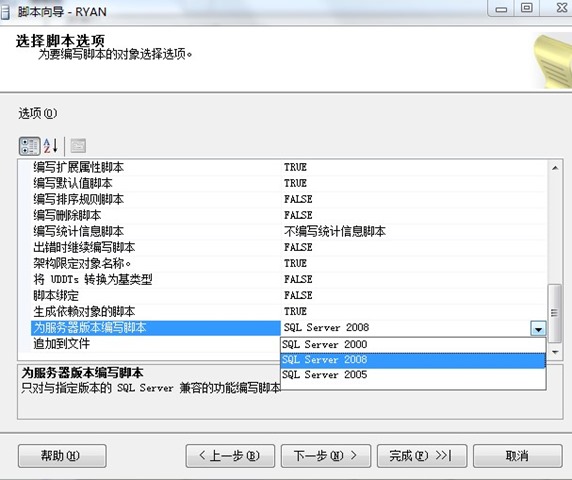Switch to categorized view of options
This screenshot has width=572, height=480.
[29, 146]
